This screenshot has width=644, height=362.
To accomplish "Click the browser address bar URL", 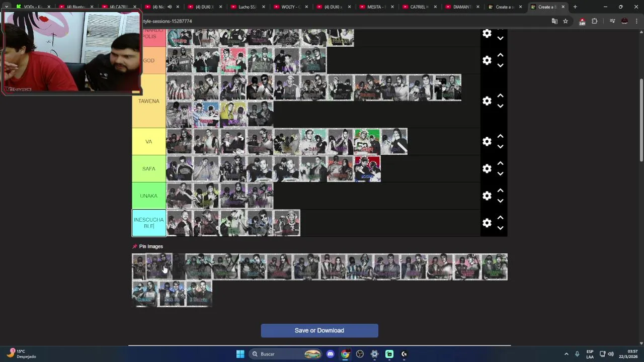I will point(168,21).
